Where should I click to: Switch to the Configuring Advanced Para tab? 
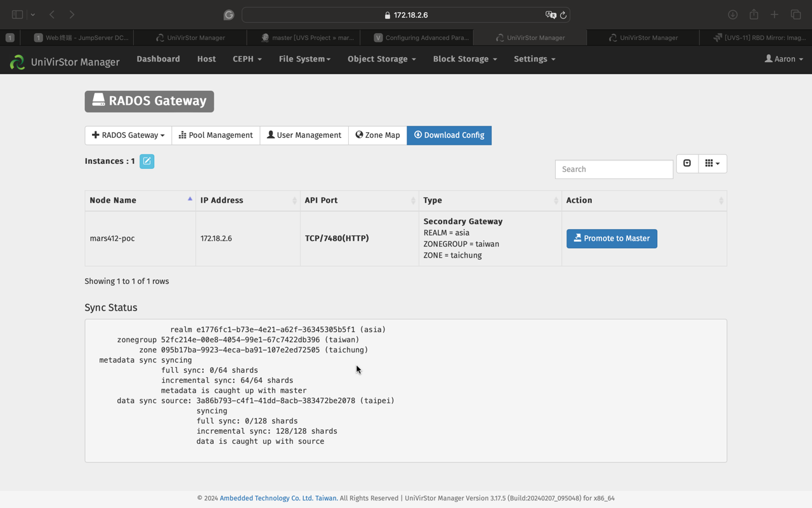coord(420,37)
